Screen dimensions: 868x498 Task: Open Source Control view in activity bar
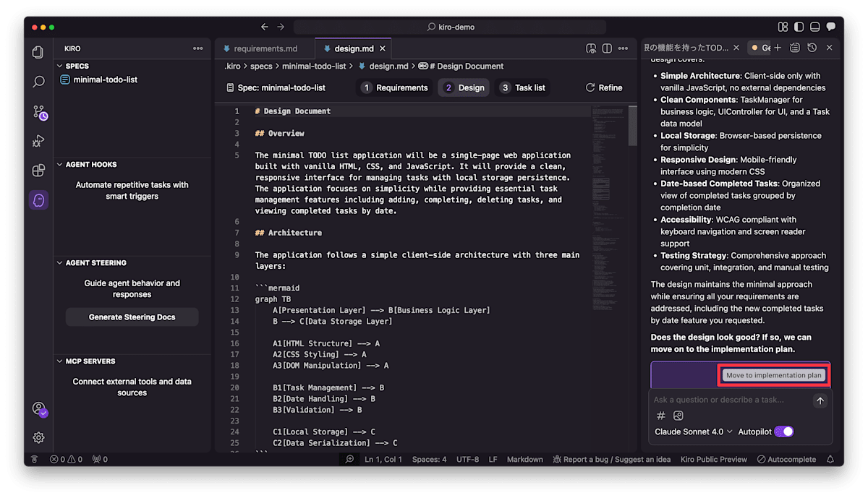click(x=39, y=112)
